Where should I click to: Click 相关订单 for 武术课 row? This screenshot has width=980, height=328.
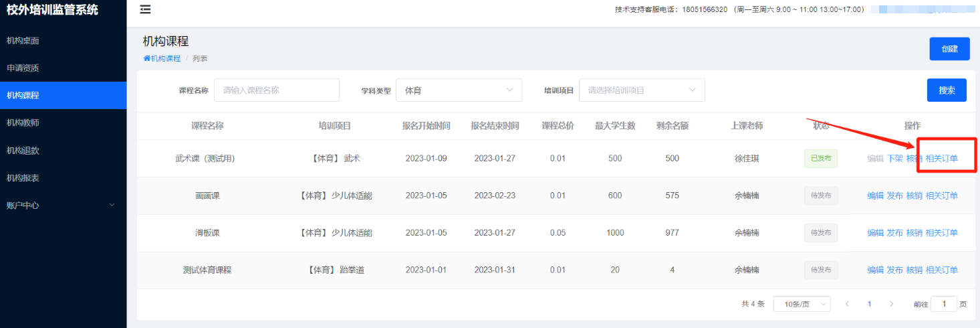tap(941, 159)
